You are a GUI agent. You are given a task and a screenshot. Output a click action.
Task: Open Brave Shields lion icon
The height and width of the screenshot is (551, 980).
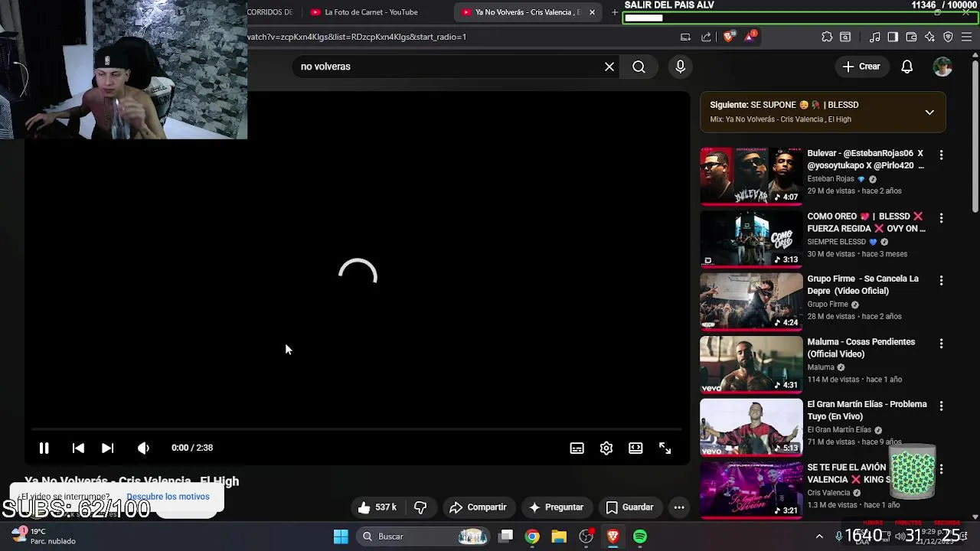pyautogui.click(x=728, y=37)
